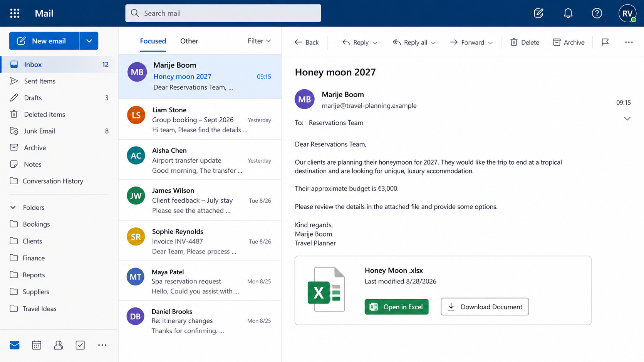This screenshot has width=644, height=362.
Task: Open the app launcher grid
Action: click(x=15, y=13)
